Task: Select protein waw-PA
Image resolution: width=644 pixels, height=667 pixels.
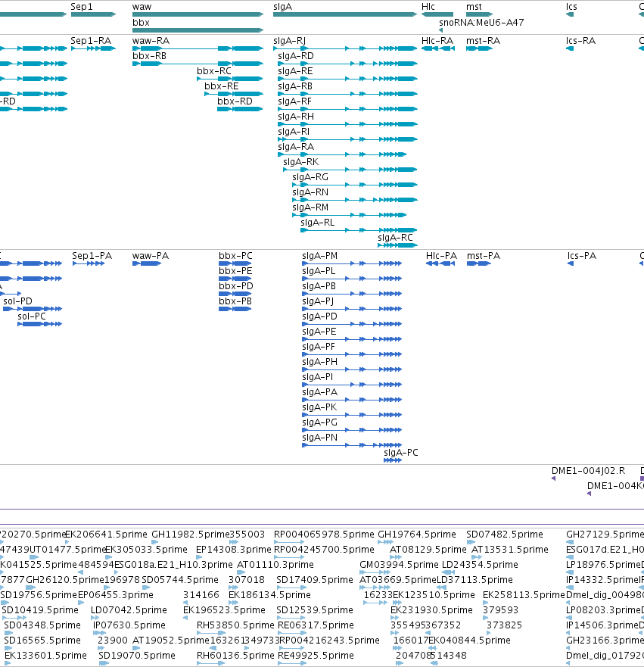Action: (x=147, y=263)
